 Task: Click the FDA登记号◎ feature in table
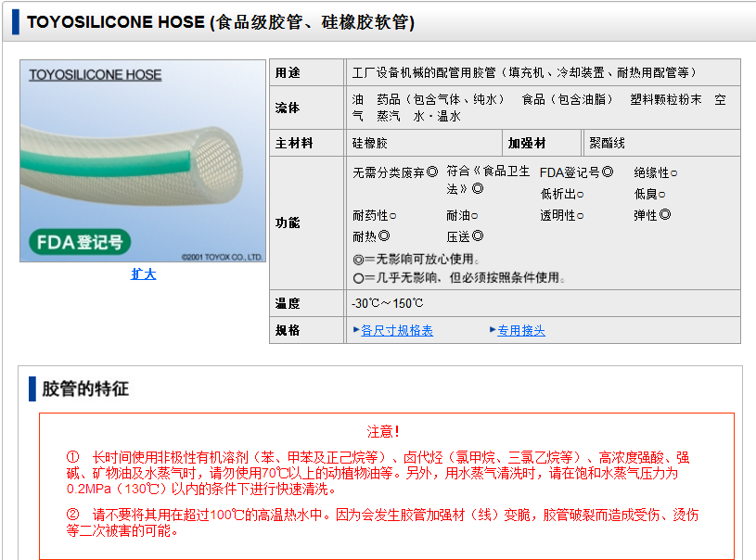tap(576, 172)
